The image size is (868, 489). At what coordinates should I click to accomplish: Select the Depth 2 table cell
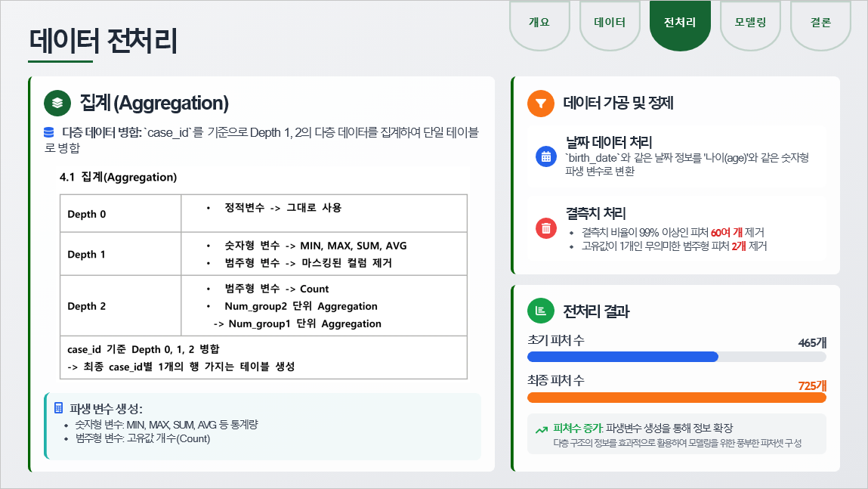[121, 306]
